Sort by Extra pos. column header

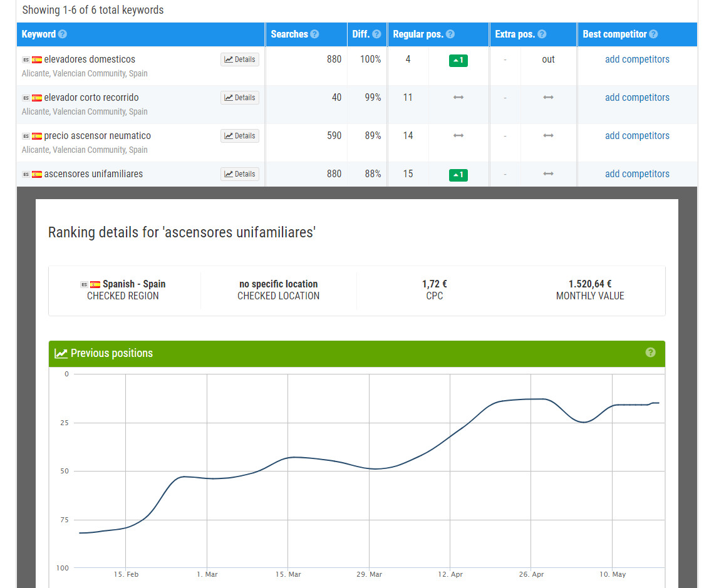515,34
